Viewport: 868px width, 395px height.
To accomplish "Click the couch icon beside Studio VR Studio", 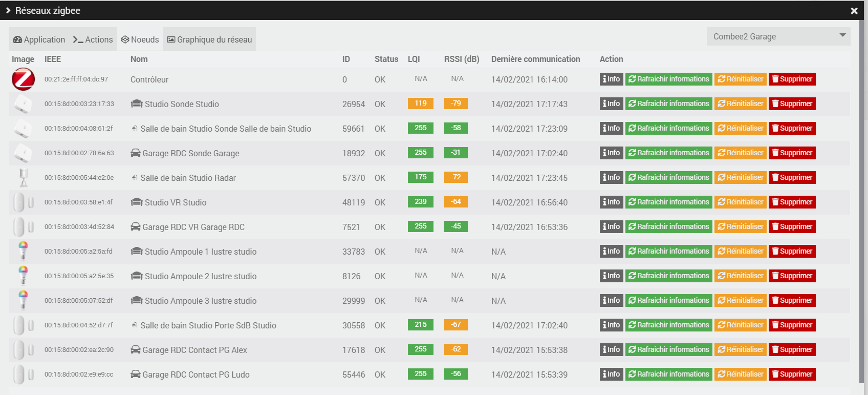I will point(137,202).
